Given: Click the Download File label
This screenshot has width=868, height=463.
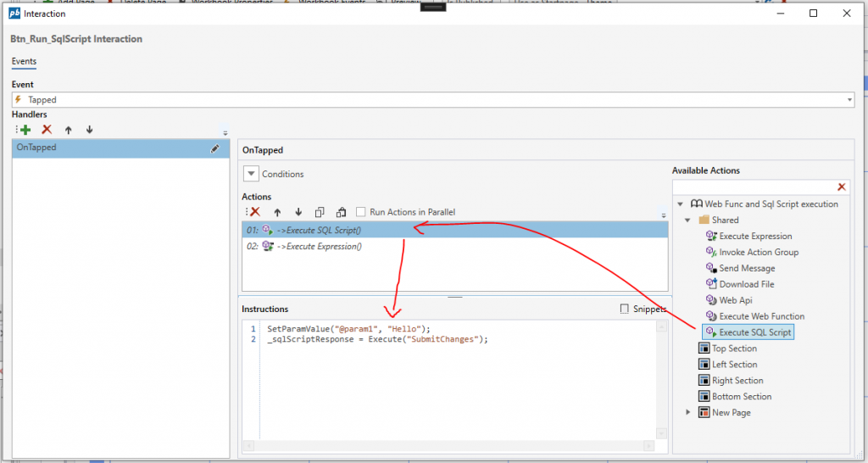Looking at the screenshot, I should coord(747,284).
